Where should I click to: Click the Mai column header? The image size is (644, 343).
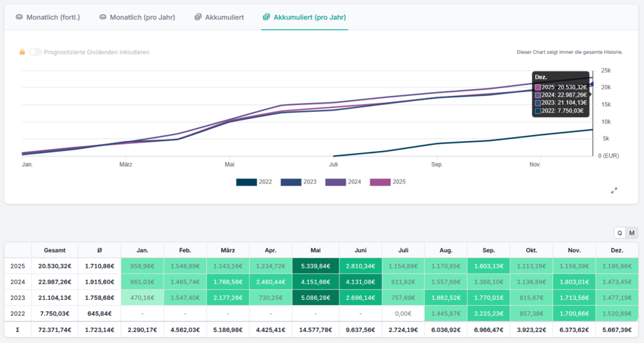click(x=315, y=250)
